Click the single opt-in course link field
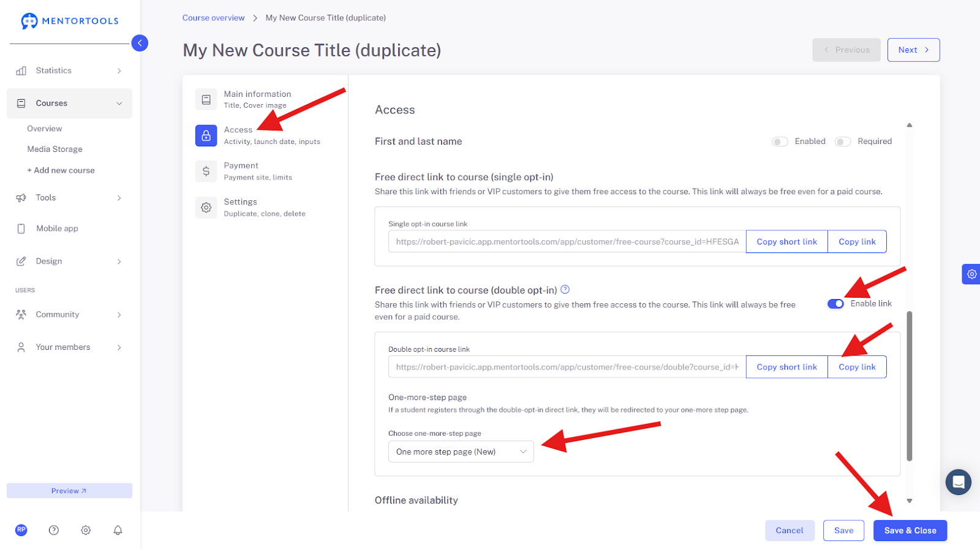The height and width of the screenshot is (549, 980). point(567,241)
